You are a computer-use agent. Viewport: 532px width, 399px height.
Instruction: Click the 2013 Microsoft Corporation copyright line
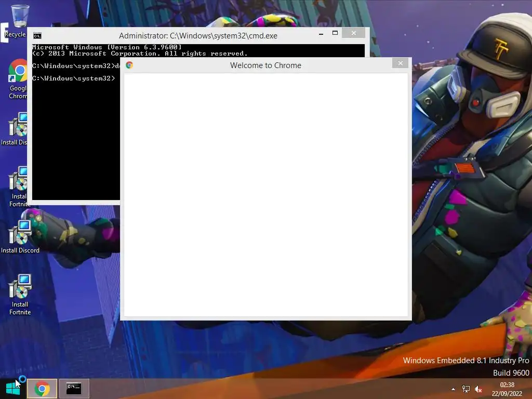[x=140, y=54]
